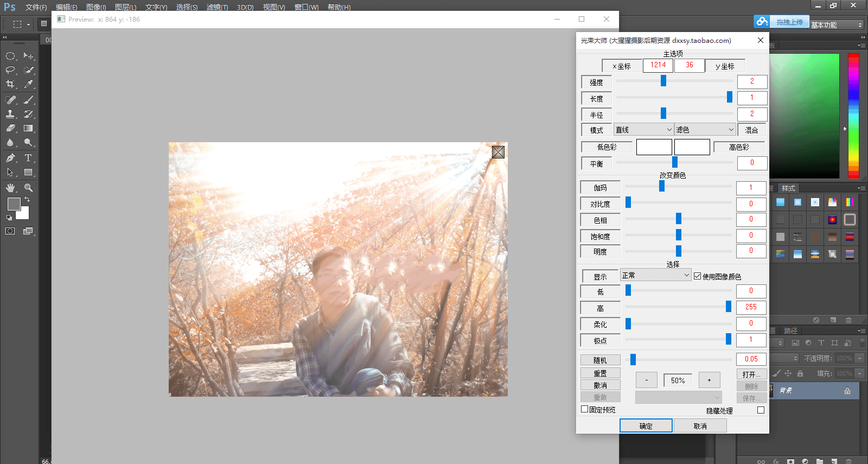The width and height of the screenshot is (868, 464).
Task: Click the cloud upload icon
Action: coord(762,22)
